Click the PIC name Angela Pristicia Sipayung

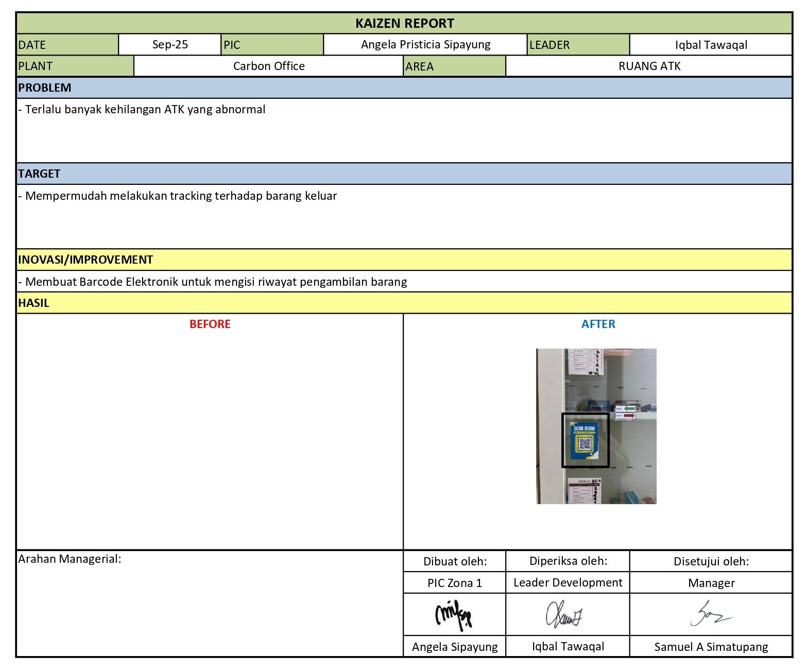425,45
